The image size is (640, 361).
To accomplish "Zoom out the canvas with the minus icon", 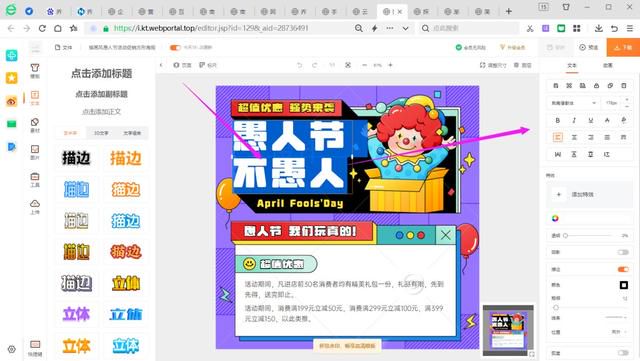I will pos(364,65).
